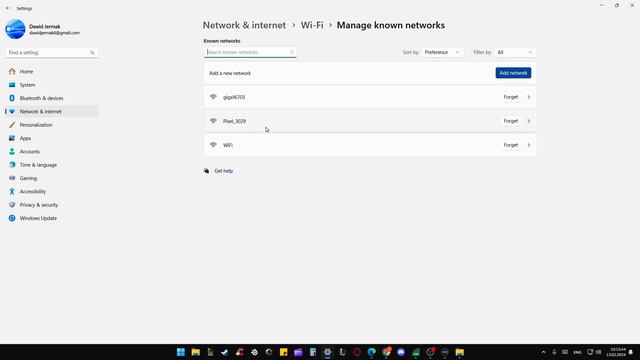Minimize the Settings window
This screenshot has height=360, width=640.
[602, 5]
